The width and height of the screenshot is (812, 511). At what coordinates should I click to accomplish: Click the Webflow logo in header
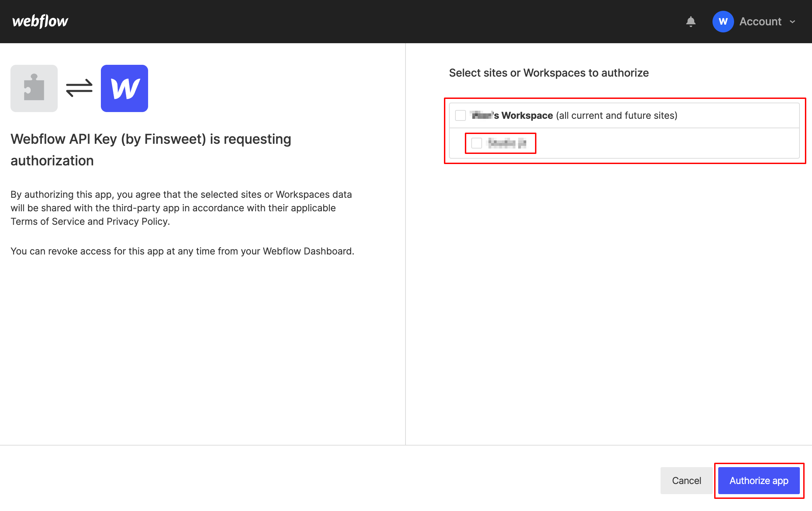click(x=40, y=21)
